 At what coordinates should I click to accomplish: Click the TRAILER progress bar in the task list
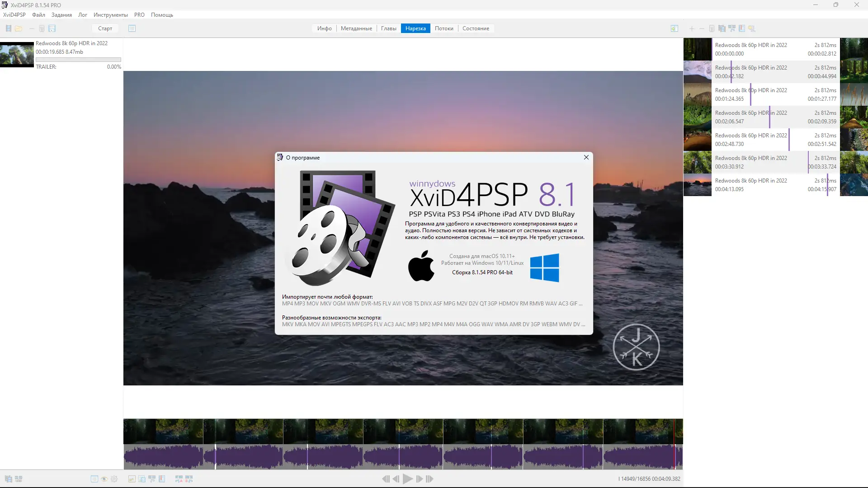(78, 59)
